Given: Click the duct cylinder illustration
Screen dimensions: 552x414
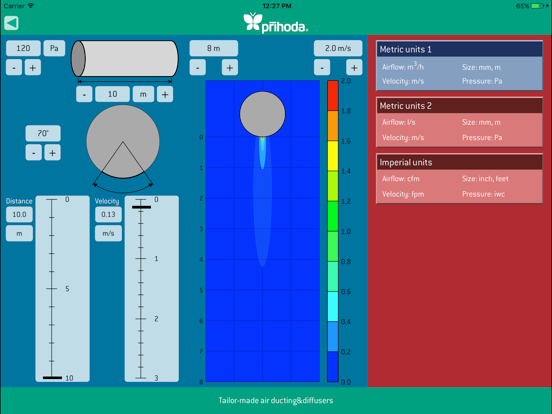Looking at the screenshot, I should (125, 58).
